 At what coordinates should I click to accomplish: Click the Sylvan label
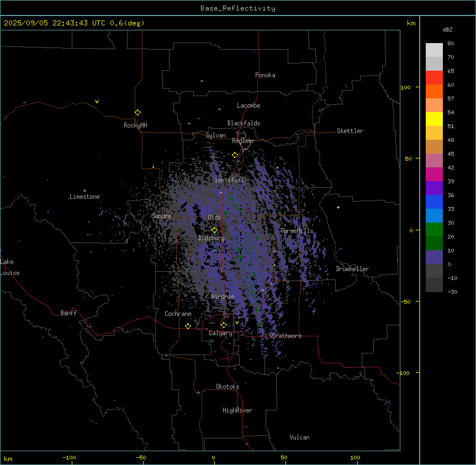point(215,135)
